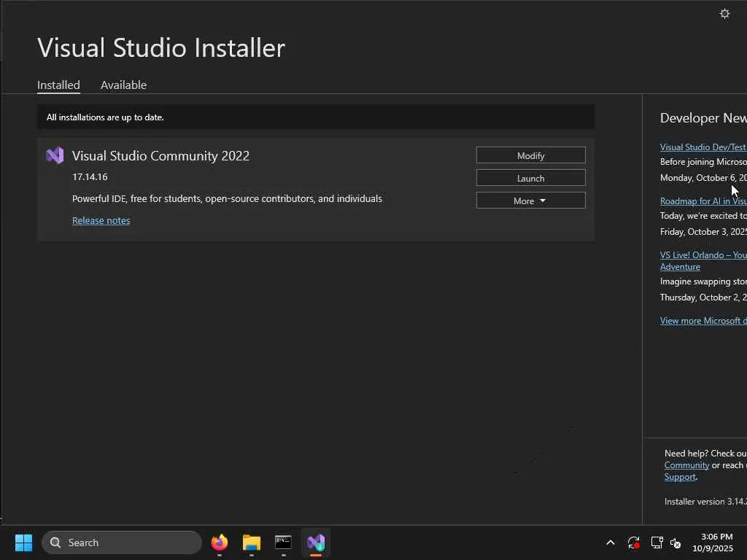This screenshot has width=747, height=560.
Task: Click the clock showing 3:06 PM
Action: (716, 537)
